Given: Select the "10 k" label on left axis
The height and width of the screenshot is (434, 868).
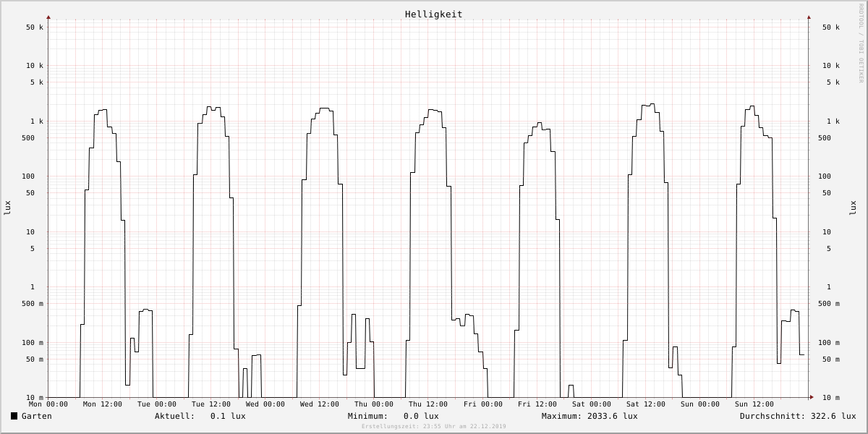Looking at the screenshot, I should (35, 66).
